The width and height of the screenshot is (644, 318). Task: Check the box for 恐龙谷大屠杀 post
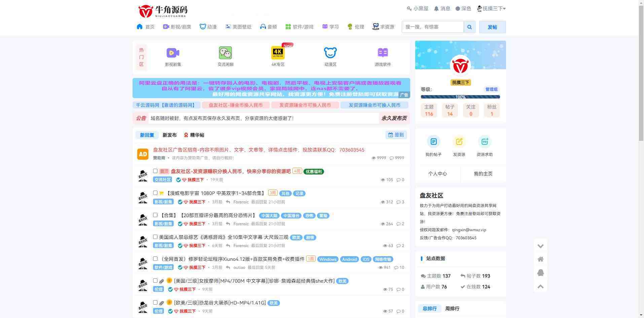pos(155,302)
